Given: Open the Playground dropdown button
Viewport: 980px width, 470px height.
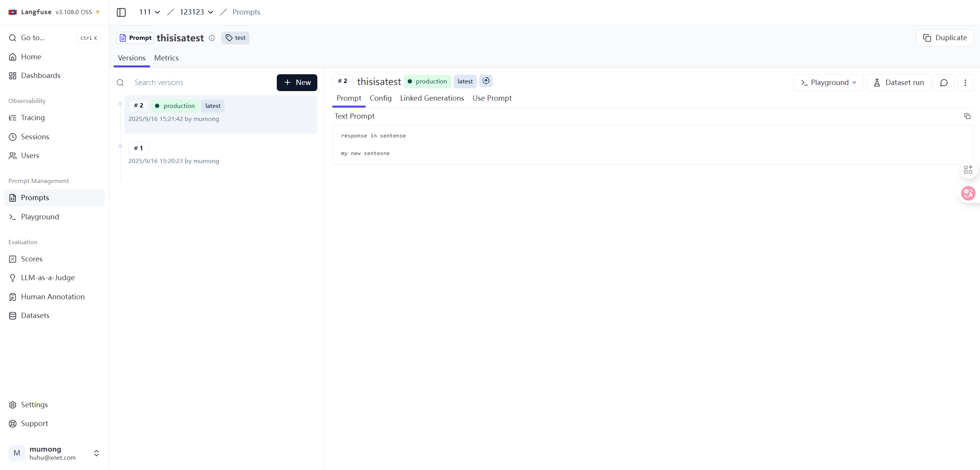Looking at the screenshot, I should (x=829, y=83).
